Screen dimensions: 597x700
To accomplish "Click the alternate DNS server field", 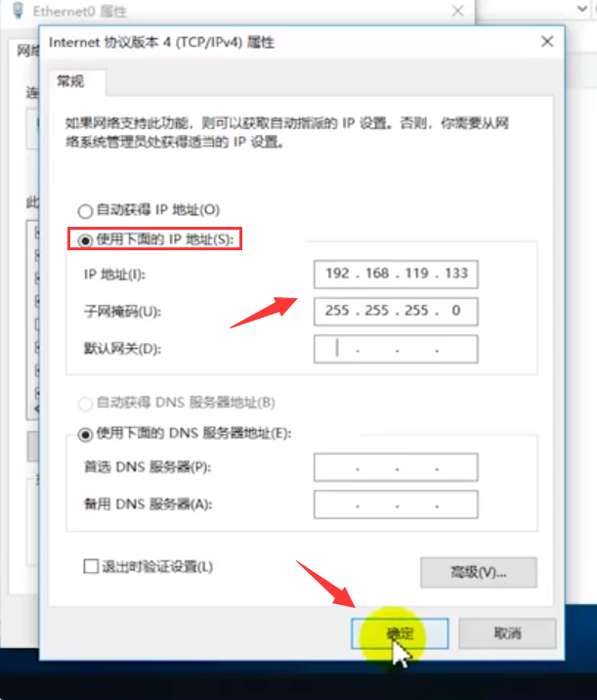I will [x=396, y=504].
